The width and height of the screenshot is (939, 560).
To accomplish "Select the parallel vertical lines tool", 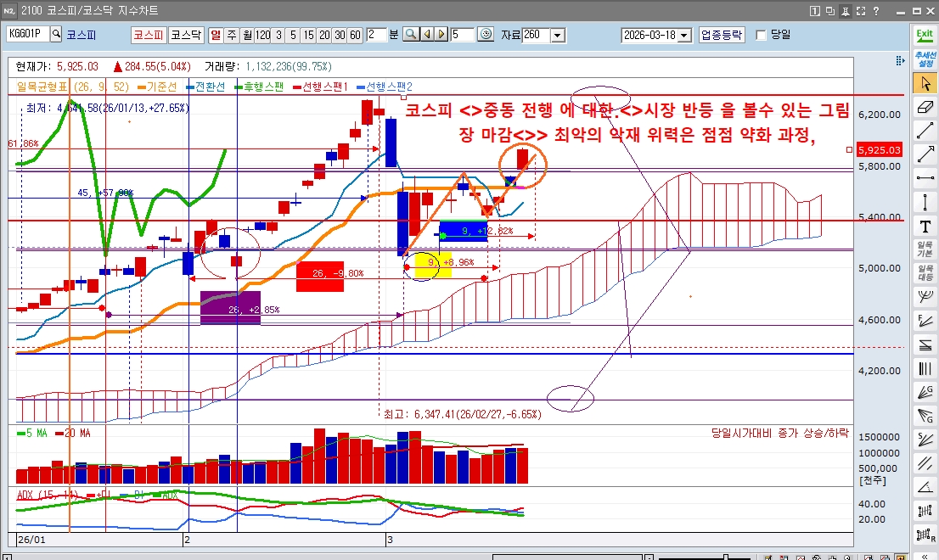I will coord(925,369).
